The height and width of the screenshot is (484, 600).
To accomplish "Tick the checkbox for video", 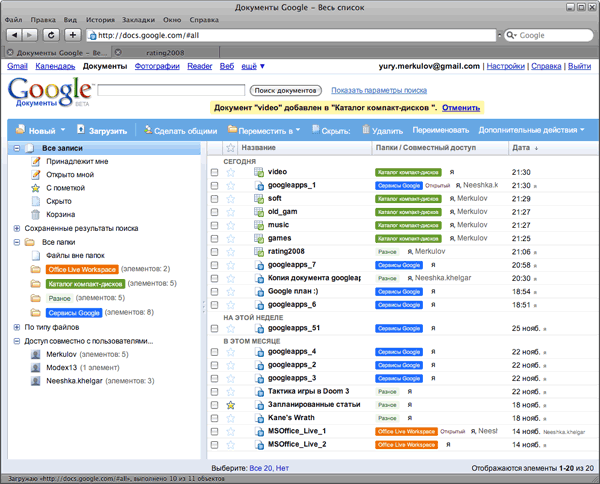I will 214,172.
